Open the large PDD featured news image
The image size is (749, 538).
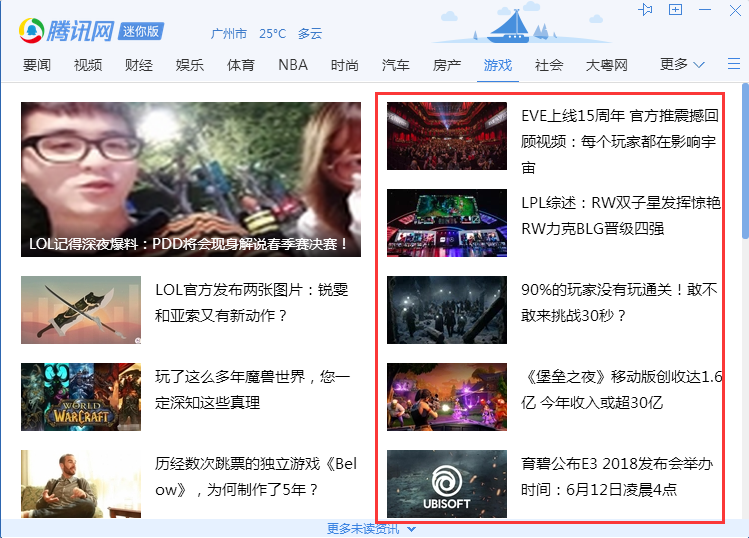pos(191,179)
